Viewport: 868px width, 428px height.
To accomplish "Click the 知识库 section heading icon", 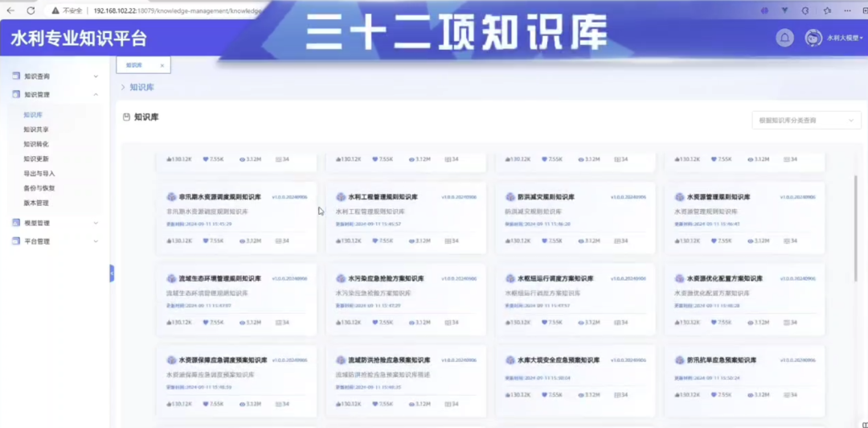I will point(127,117).
